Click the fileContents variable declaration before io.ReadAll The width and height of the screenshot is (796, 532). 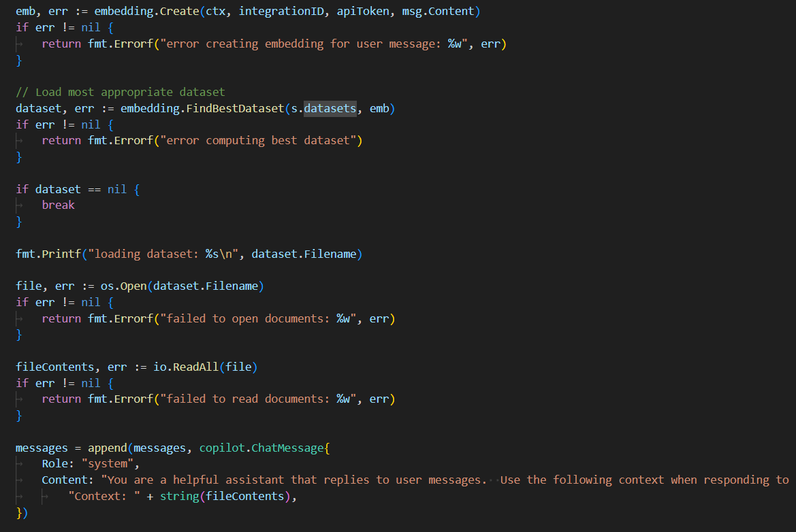pos(55,367)
